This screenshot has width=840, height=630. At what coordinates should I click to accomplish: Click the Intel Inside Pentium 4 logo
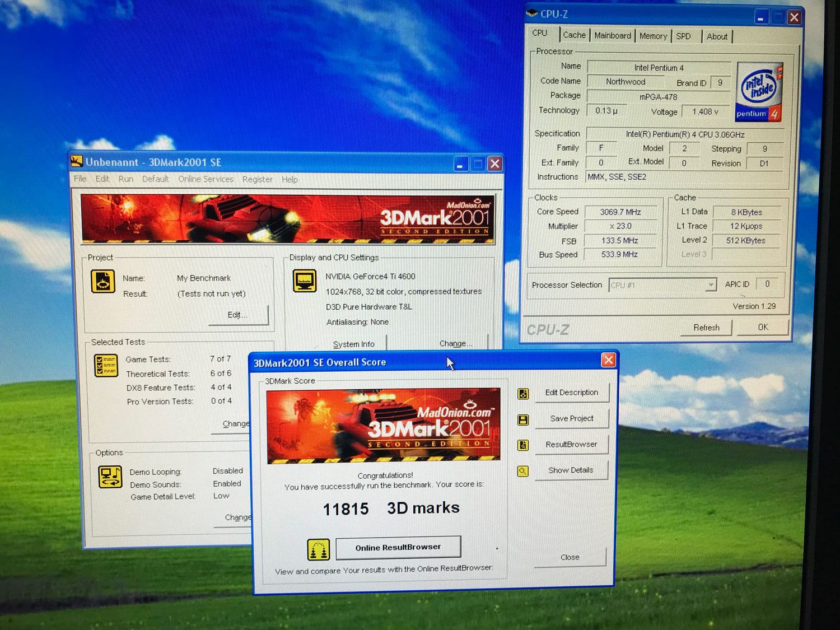pyautogui.click(x=759, y=92)
